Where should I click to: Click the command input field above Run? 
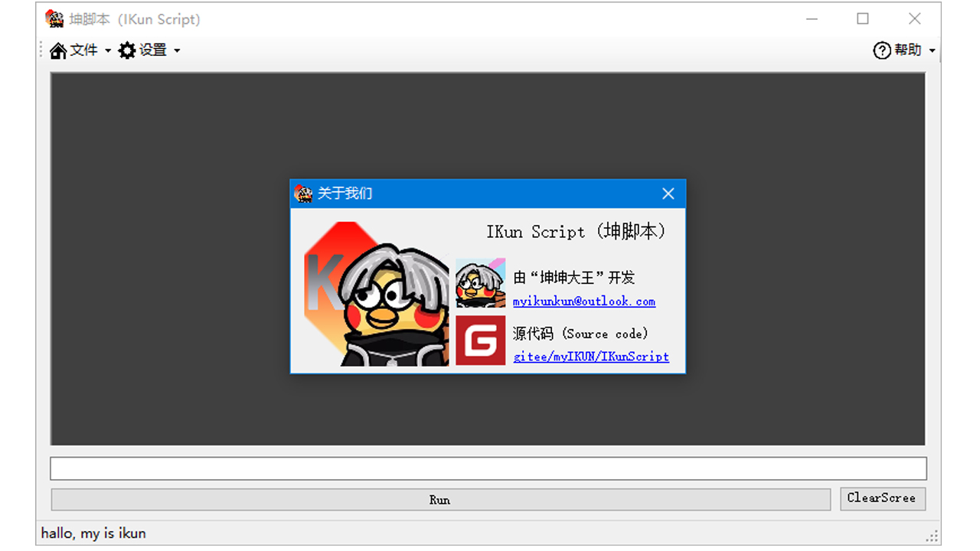[x=488, y=468]
